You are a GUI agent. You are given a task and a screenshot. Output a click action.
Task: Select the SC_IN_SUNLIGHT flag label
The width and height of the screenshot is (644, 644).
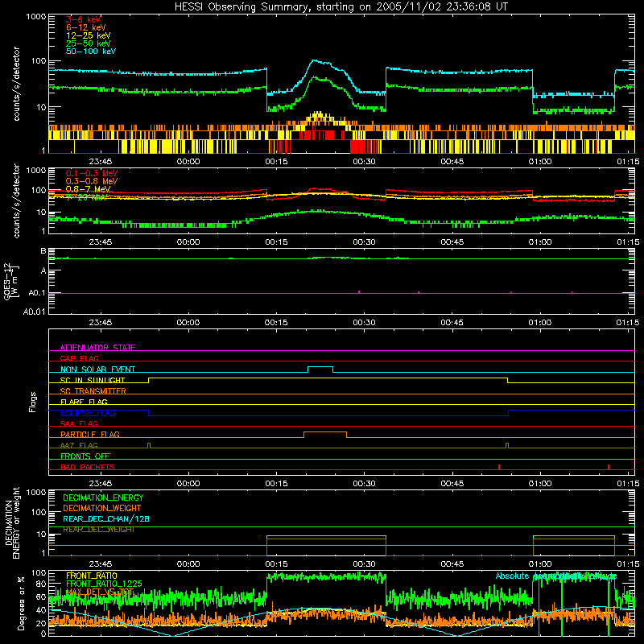click(x=93, y=380)
